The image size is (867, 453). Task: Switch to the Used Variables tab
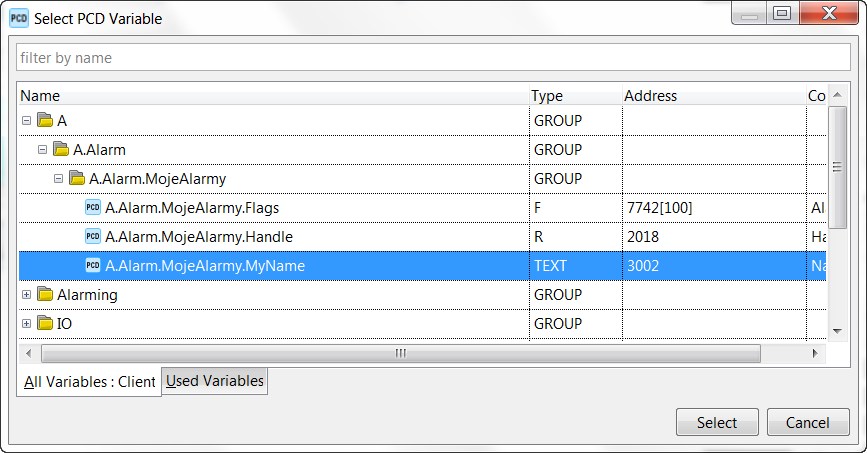(215, 381)
